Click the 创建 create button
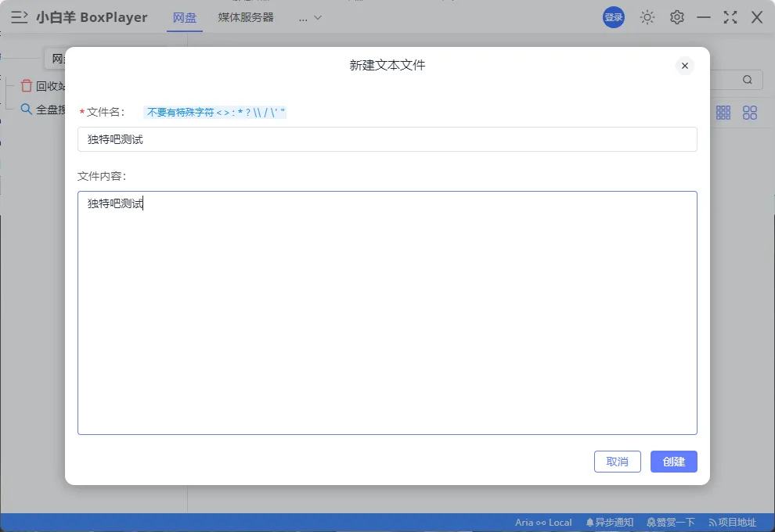 pyautogui.click(x=673, y=461)
